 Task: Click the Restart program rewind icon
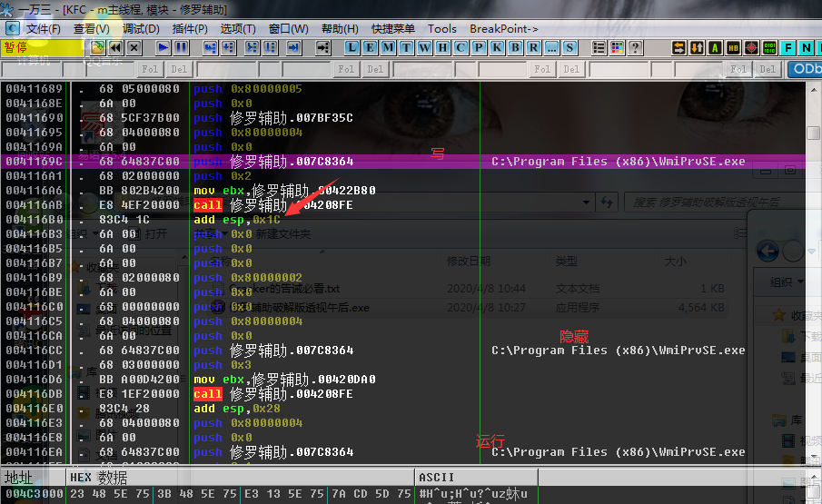(x=116, y=48)
